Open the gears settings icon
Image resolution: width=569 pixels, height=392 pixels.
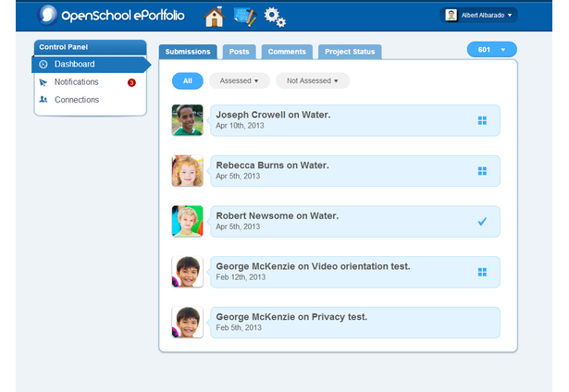tap(275, 17)
